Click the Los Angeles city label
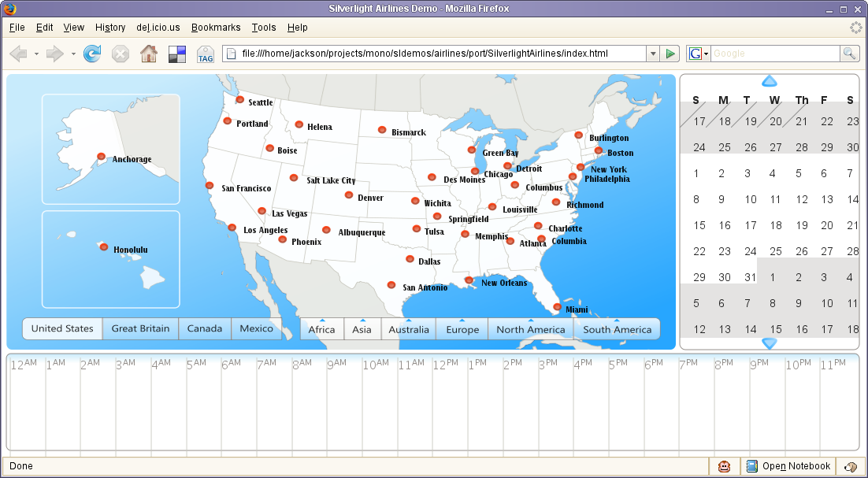Screen dimensions: 868x478 pos(265,230)
